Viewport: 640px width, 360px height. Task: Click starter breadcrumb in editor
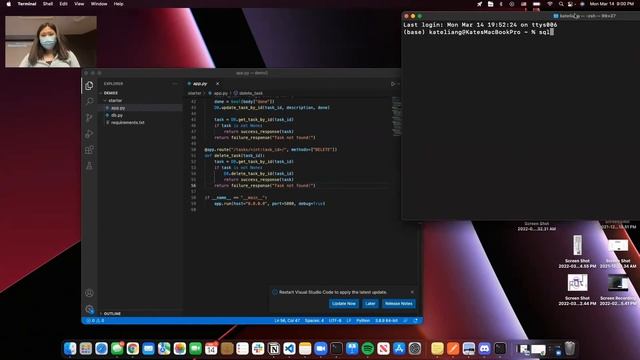(194, 93)
